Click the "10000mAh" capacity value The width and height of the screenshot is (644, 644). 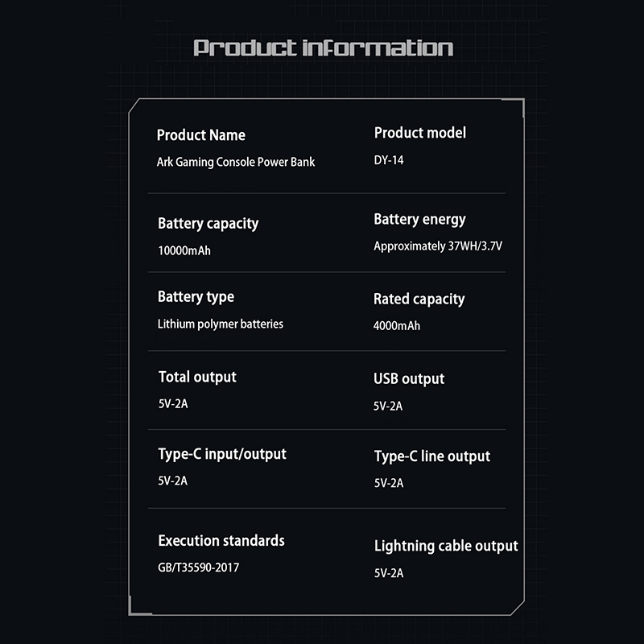click(184, 250)
